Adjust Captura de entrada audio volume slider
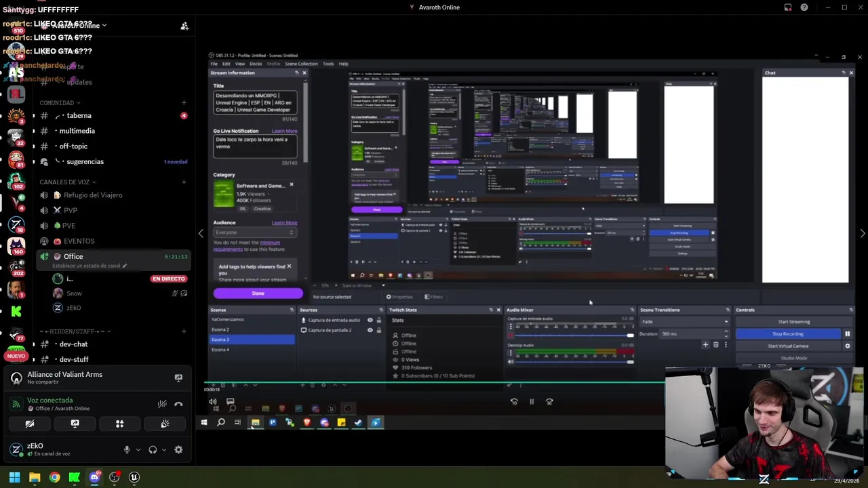The image size is (868, 488). (574, 335)
